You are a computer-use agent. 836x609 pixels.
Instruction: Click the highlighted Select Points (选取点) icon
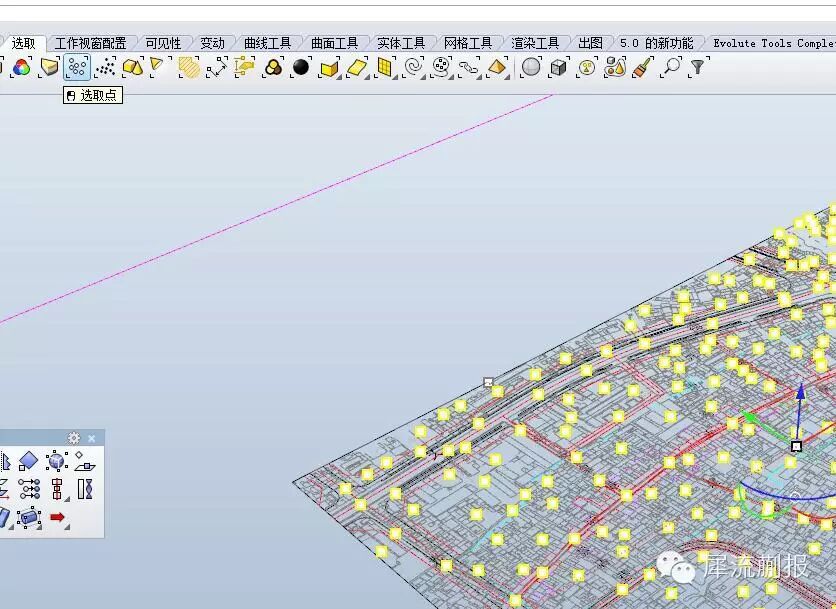(x=77, y=68)
